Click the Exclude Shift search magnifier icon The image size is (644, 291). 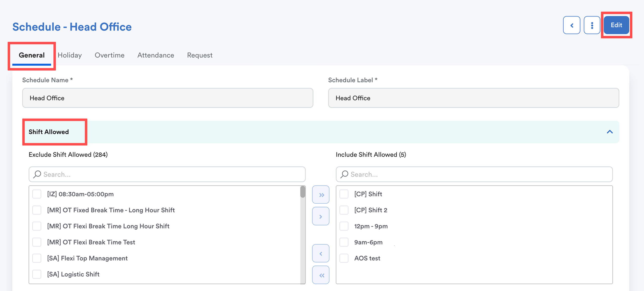(x=37, y=174)
